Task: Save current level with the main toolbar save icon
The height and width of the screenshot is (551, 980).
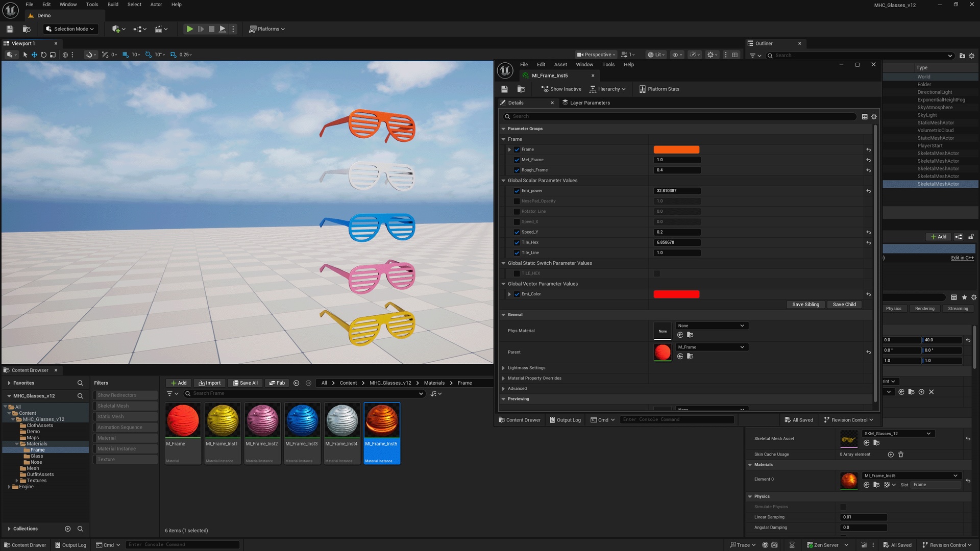Action: pos(10,29)
